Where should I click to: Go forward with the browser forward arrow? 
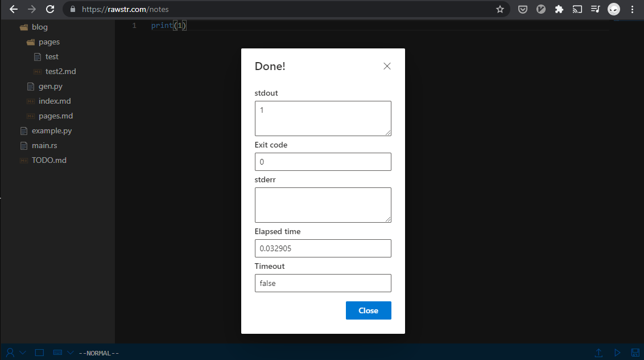[x=32, y=9]
